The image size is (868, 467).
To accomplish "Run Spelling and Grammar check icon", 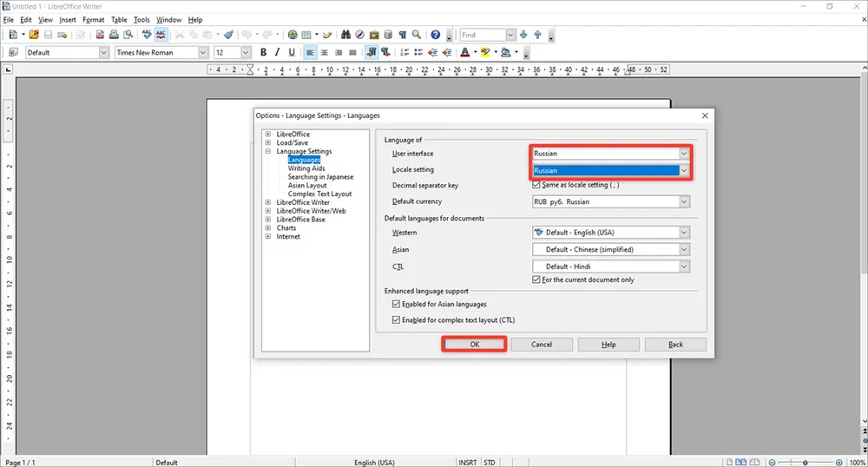I will point(147,35).
